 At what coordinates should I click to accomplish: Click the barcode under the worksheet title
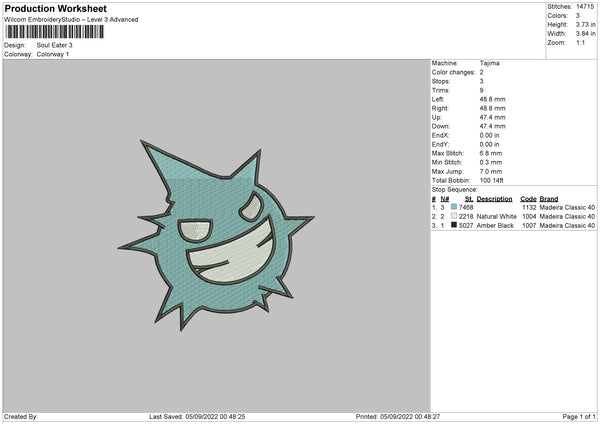[x=55, y=32]
